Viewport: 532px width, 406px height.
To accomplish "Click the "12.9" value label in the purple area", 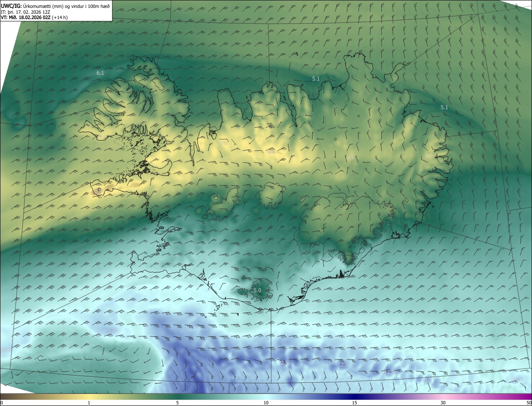I will 283,363.
